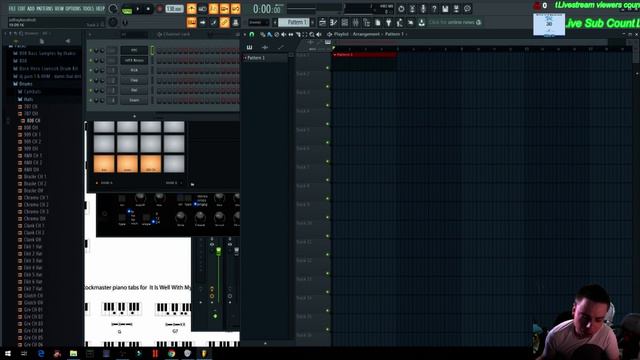This screenshot has width=640, height=360.
Task: Open the ADD menu
Action: click(x=31, y=9)
